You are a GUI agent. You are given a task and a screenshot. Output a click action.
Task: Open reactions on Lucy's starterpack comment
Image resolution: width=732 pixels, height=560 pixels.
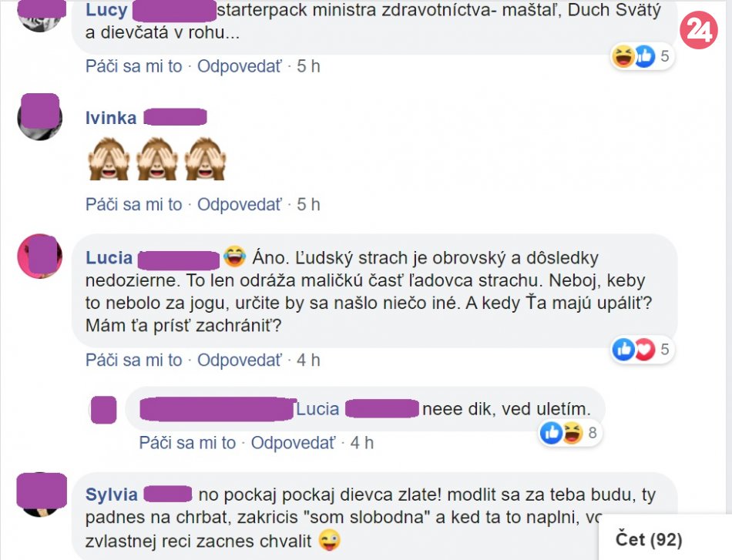click(x=643, y=56)
